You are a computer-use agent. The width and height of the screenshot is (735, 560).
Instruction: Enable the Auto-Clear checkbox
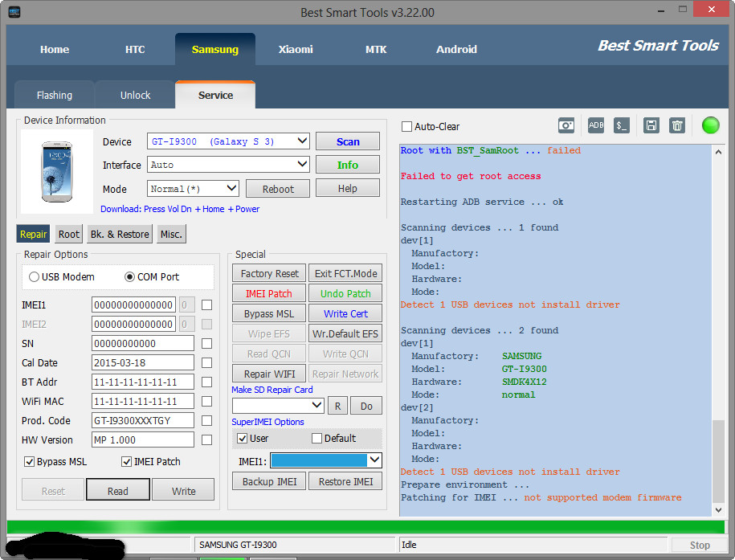(407, 127)
